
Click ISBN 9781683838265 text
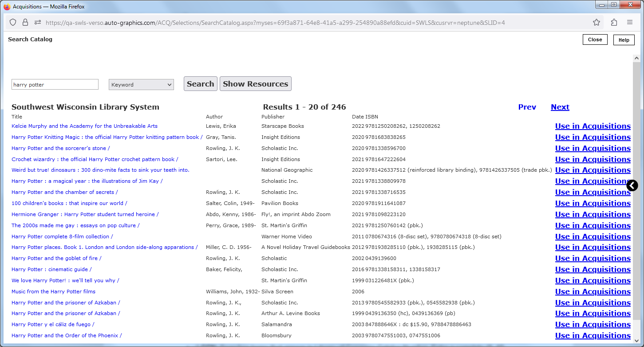pos(386,137)
